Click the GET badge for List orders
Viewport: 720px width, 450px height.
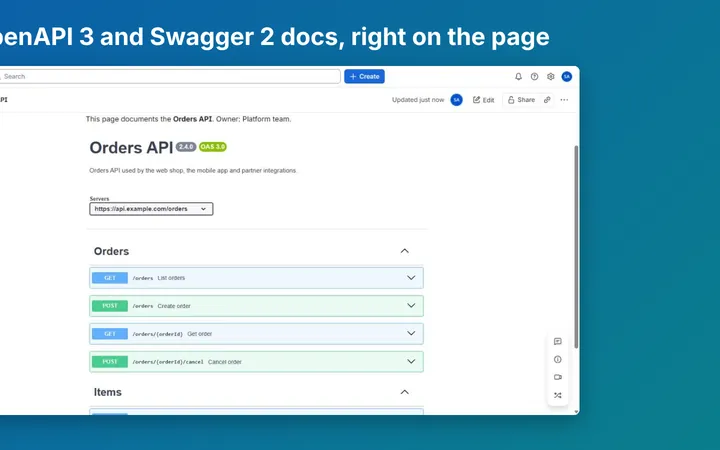click(110, 278)
